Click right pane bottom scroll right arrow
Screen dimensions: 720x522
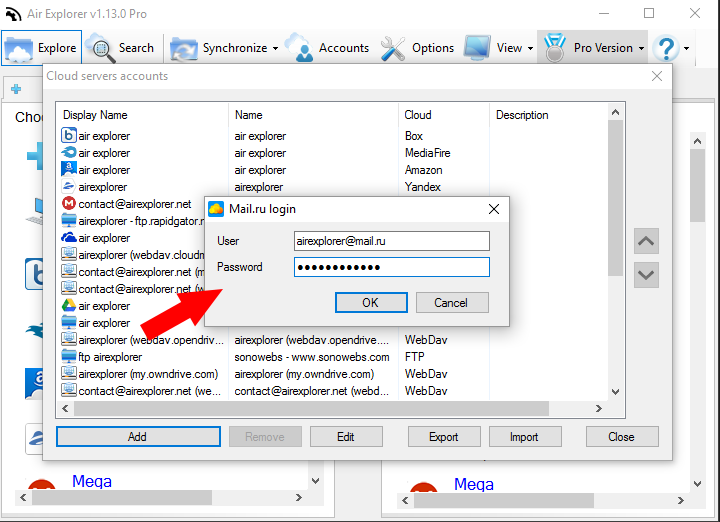point(681,500)
